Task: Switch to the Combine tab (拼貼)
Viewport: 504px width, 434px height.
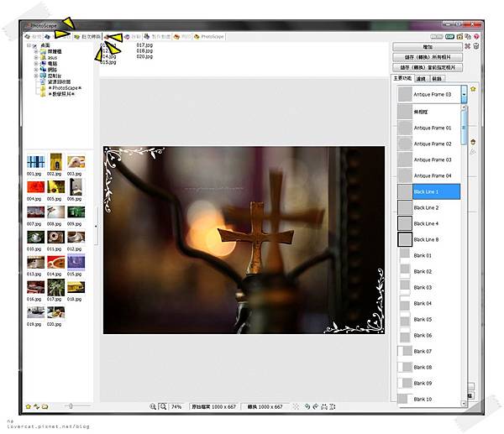Action: point(133,37)
